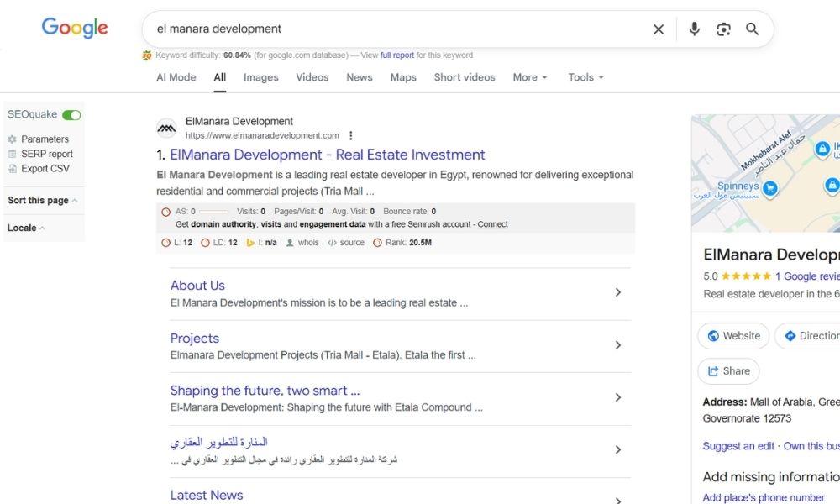840x504 pixels.
Task: Open the Tools dropdown
Action: point(585,77)
